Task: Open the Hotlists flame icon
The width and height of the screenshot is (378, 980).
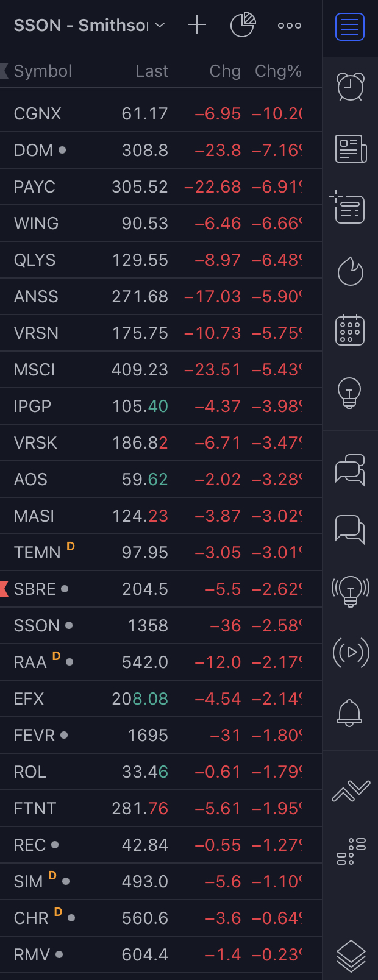Action: (x=351, y=271)
